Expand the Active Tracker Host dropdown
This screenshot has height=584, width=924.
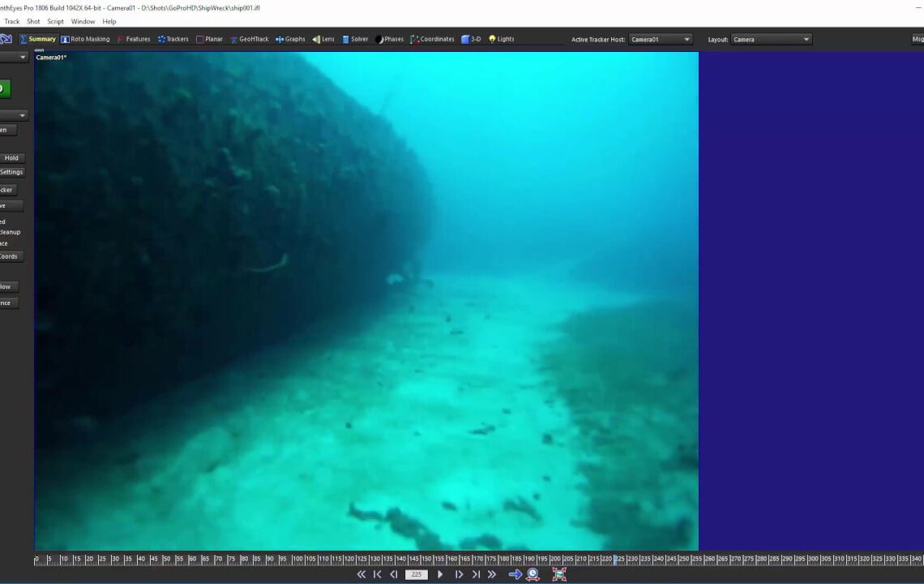pos(661,39)
